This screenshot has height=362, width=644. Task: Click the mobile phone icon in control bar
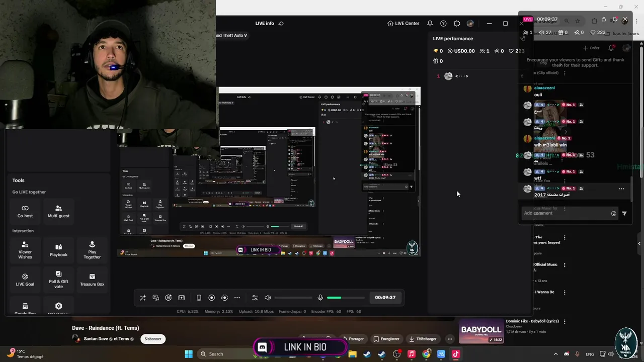199,298
